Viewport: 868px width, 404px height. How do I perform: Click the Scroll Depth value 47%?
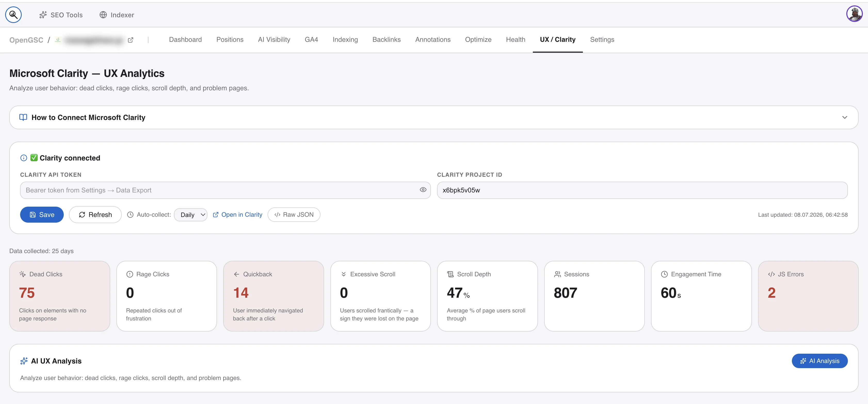point(458,293)
